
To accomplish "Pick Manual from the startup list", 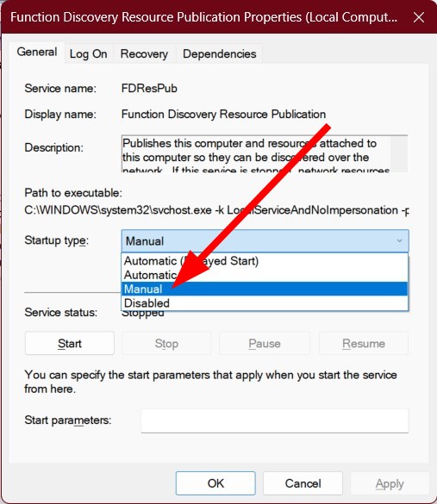I will point(265,289).
